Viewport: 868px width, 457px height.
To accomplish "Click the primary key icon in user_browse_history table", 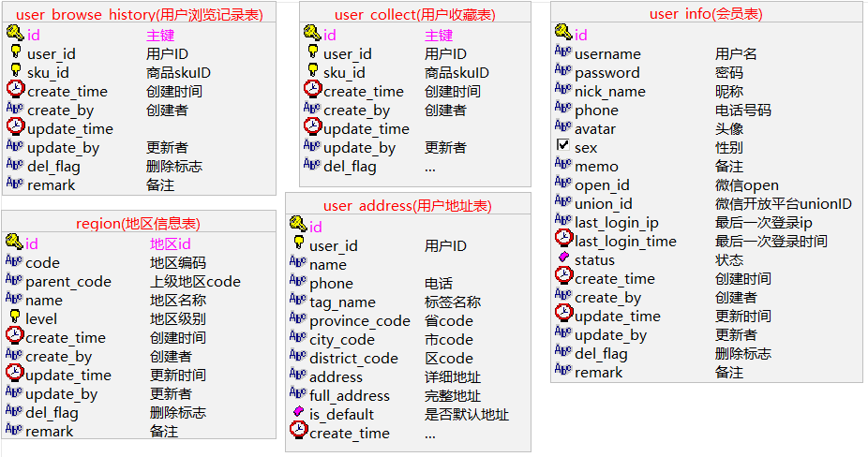I will (15, 33).
